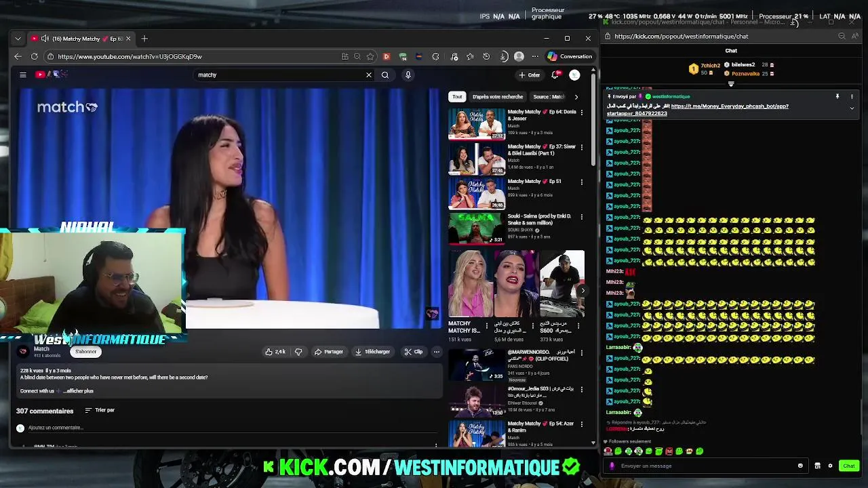Open the 'Trier par' comment sort dropdown
Screen dimensions: 868x488
pyautogui.click(x=100, y=410)
